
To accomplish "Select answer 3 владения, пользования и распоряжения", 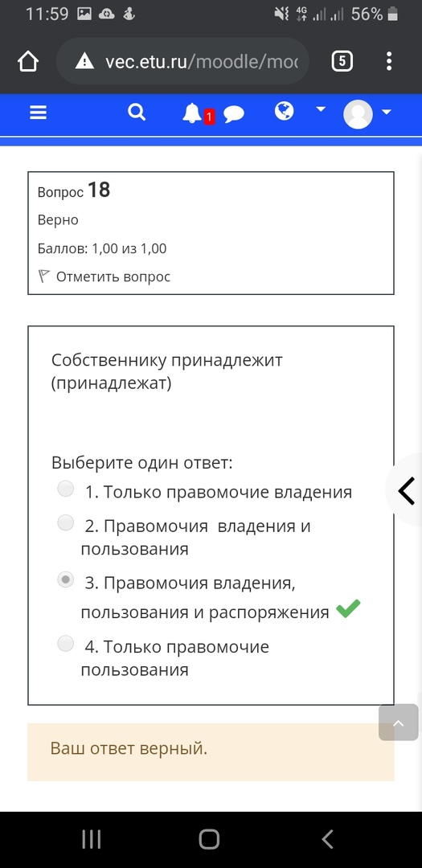I will [x=66, y=579].
